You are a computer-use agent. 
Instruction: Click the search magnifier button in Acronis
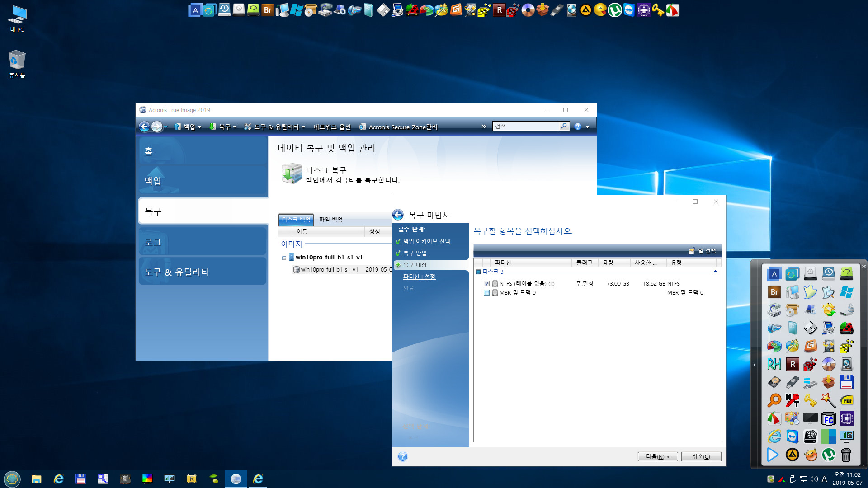coord(564,126)
